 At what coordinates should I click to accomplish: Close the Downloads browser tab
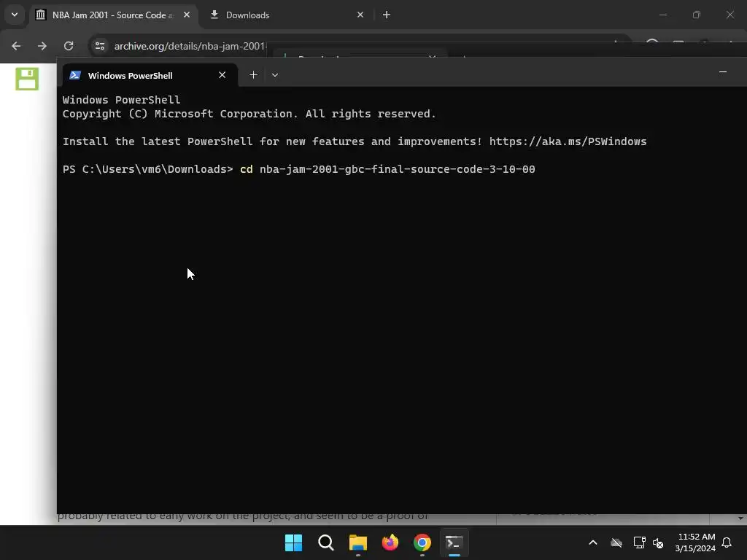(x=360, y=15)
